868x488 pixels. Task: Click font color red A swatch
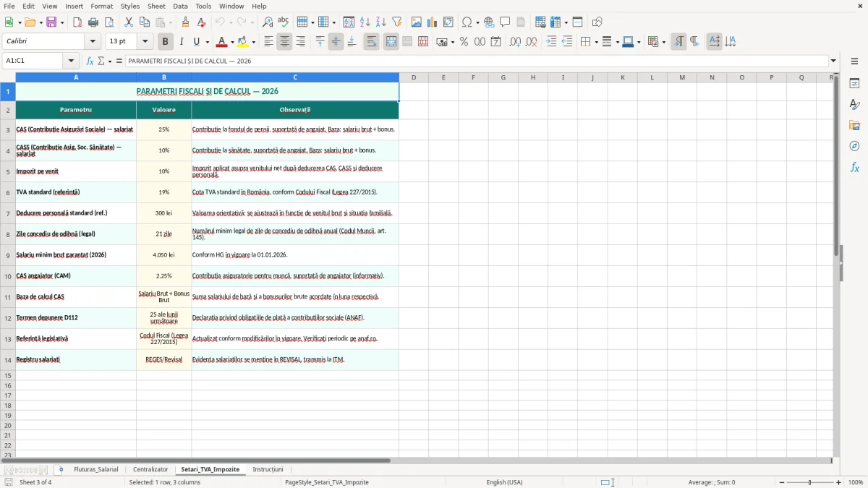(221, 42)
